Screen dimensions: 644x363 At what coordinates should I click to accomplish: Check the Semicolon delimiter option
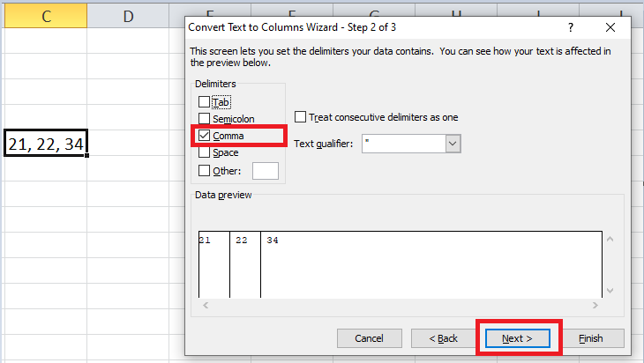pyautogui.click(x=206, y=119)
